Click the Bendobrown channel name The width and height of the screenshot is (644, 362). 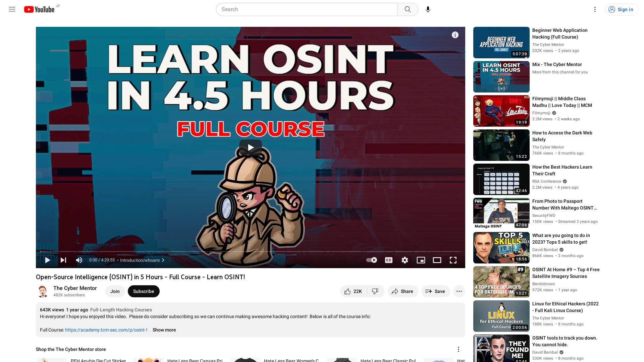pos(543,284)
